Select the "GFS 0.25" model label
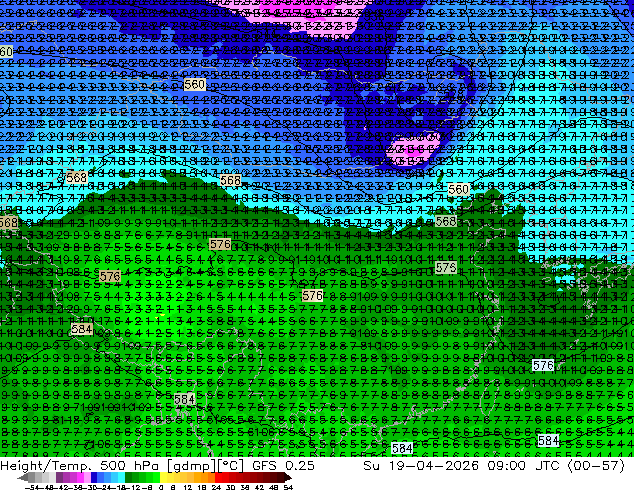Screen dimensions: 634x490 click(x=283, y=465)
